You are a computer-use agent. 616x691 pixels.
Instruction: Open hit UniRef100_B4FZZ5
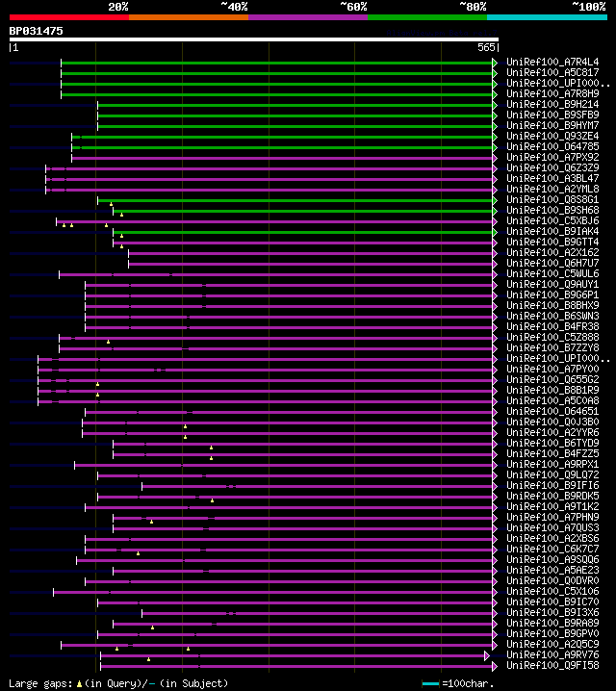(552, 453)
